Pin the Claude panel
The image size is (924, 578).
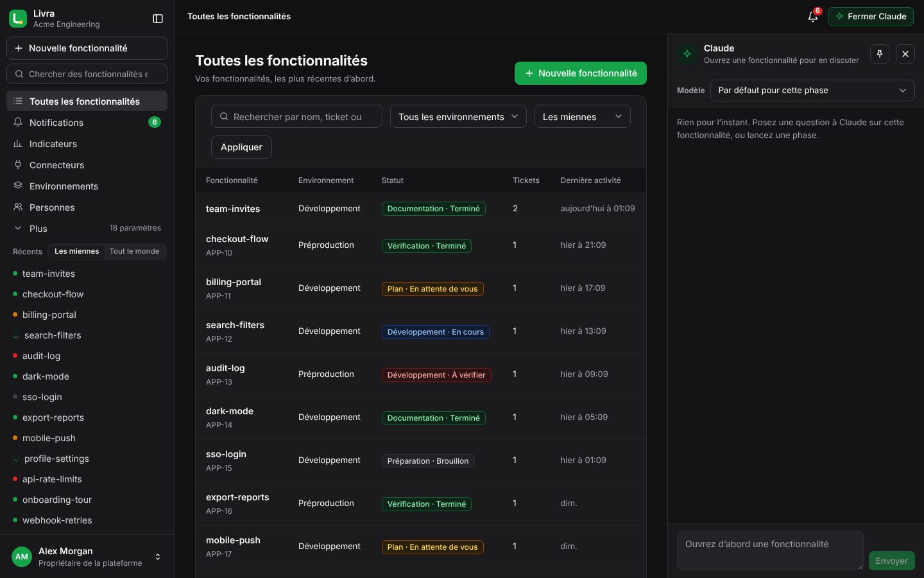[880, 54]
